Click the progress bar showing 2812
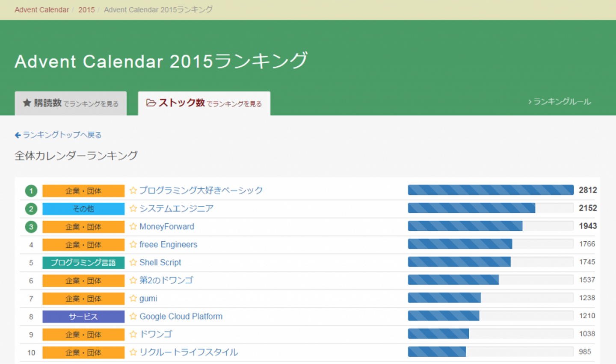This screenshot has width=616, height=364. point(491,190)
